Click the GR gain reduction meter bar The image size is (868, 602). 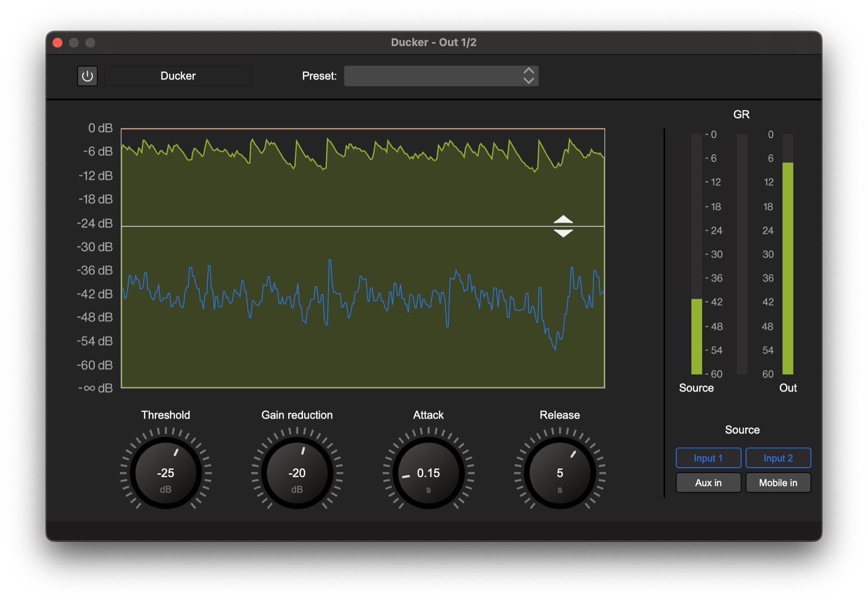pyautogui.click(x=742, y=254)
